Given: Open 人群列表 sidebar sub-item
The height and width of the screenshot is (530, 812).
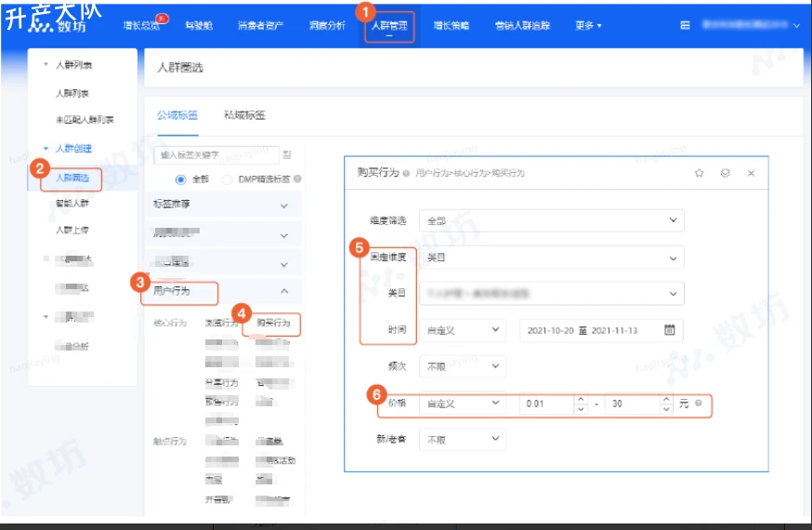Looking at the screenshot, I should (x=72, y=93).
